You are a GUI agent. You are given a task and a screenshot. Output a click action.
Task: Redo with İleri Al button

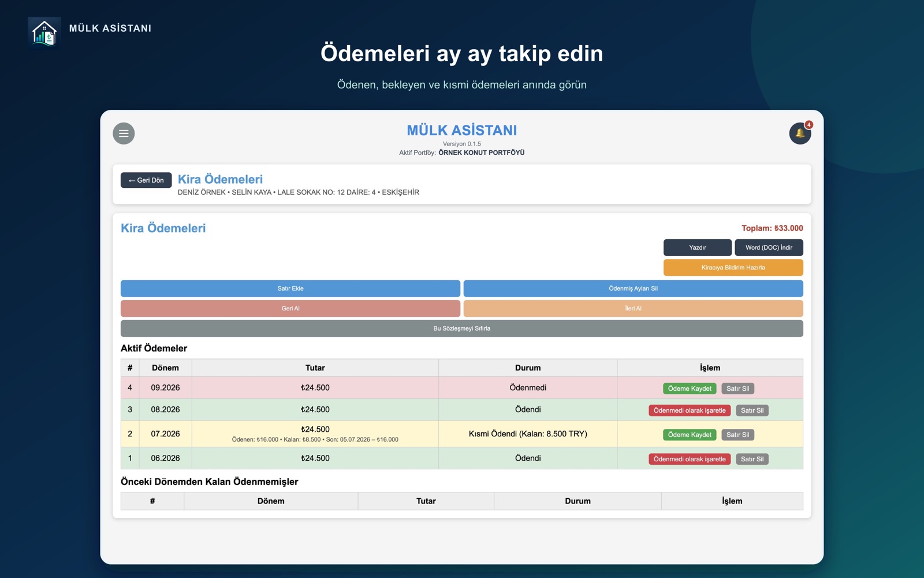coord(633,309)
